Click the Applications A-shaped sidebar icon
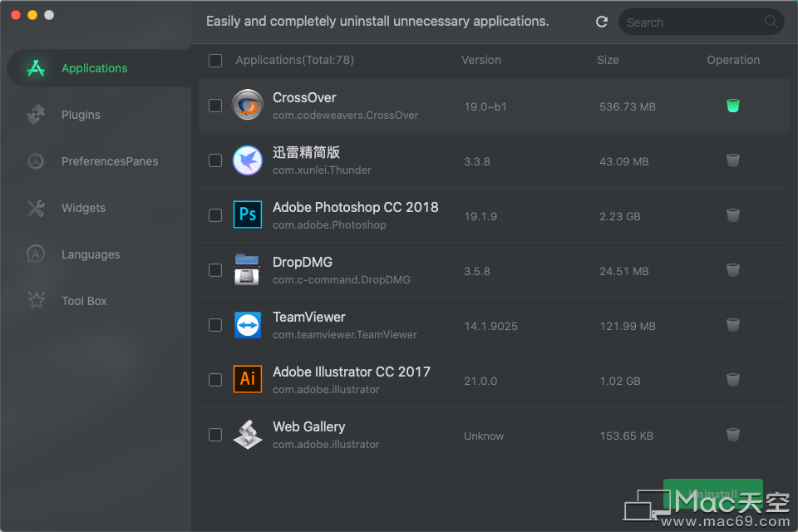 36,67
